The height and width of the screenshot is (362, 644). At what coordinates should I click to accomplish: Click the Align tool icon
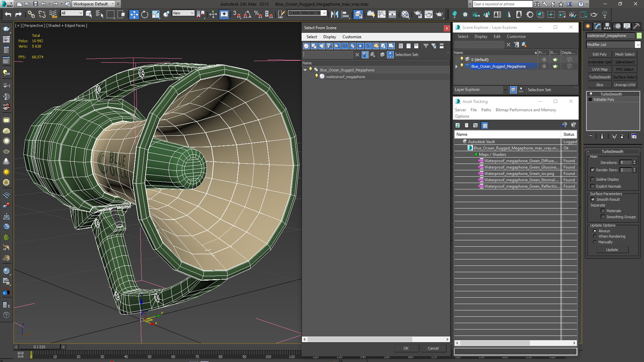[x=345, y=14]
